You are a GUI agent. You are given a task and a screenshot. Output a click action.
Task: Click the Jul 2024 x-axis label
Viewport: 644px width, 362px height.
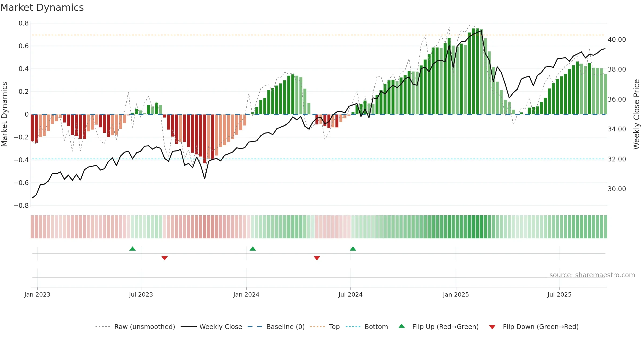tap(350, 294)
